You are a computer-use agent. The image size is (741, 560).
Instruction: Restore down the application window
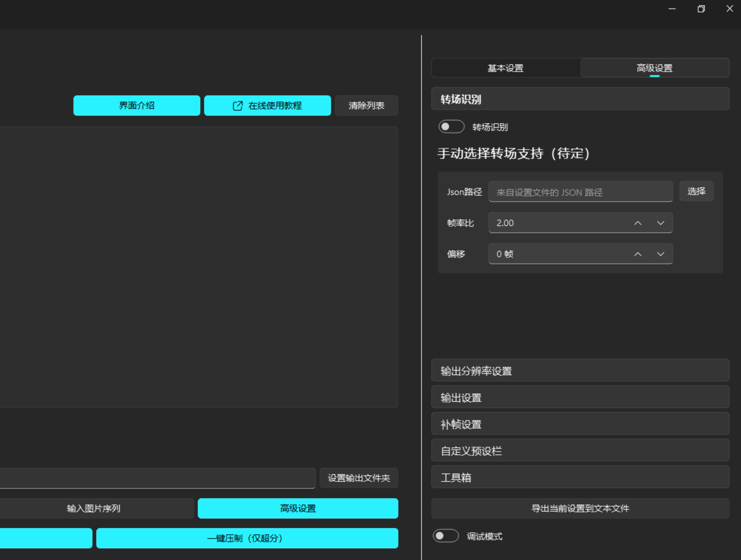(701, 9)
